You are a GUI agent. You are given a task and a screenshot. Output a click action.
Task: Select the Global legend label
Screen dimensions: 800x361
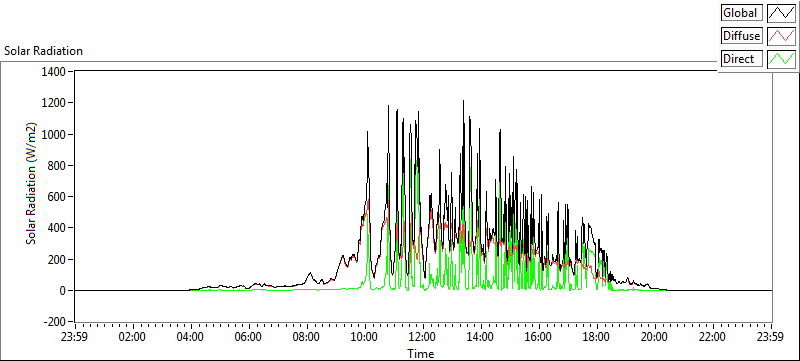click(x=742, y=13)
